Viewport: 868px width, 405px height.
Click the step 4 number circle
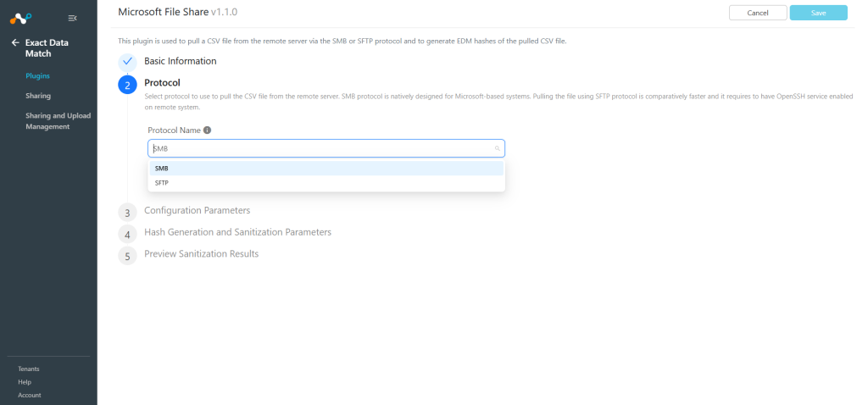[127, 235]
